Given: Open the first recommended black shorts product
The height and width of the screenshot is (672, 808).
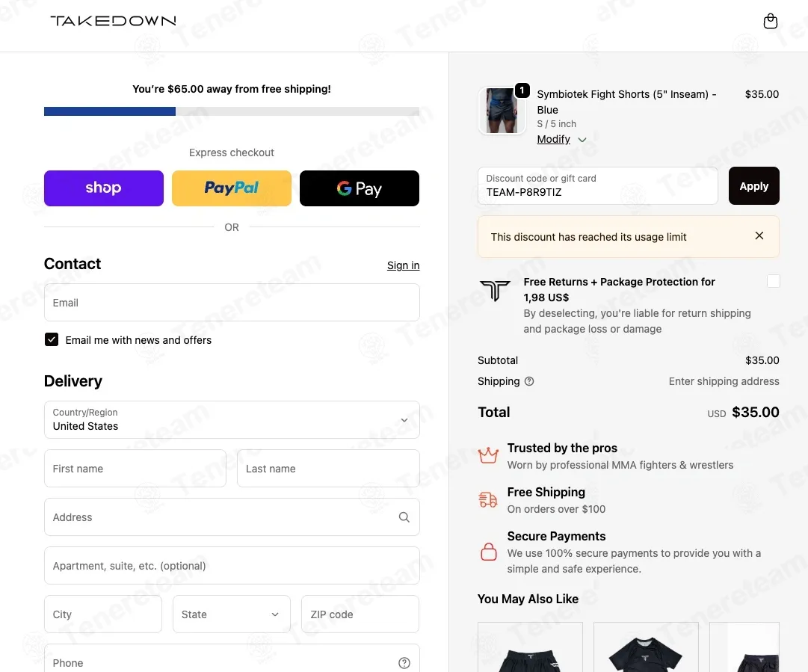Looking at the screenshot, I should (530, 647).
